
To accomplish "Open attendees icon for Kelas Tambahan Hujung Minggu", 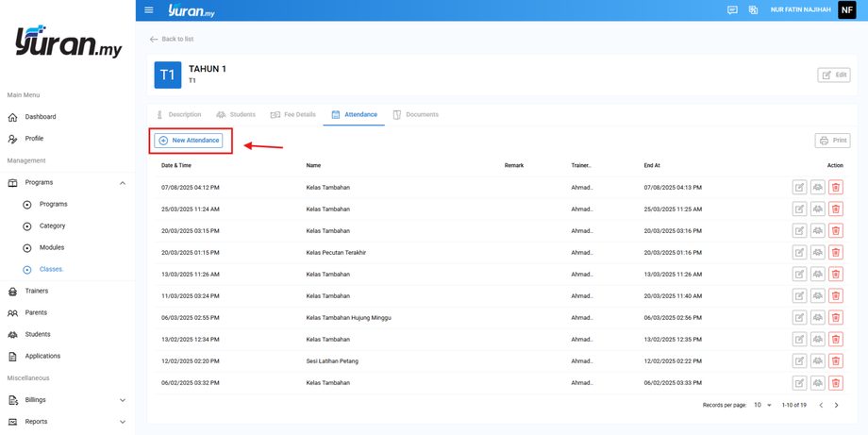I will pyautogui.click(x=817, y=318).
